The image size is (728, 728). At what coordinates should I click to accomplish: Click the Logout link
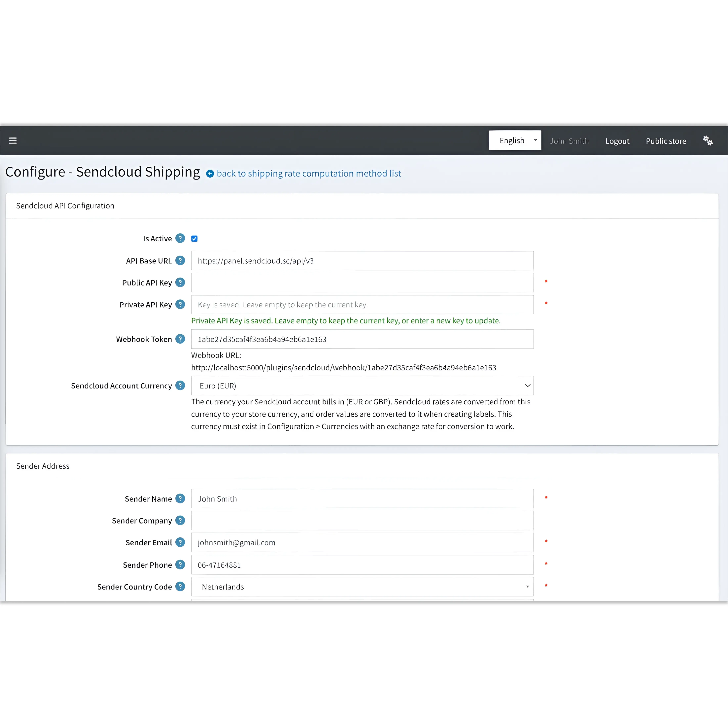tap(617, 141)
